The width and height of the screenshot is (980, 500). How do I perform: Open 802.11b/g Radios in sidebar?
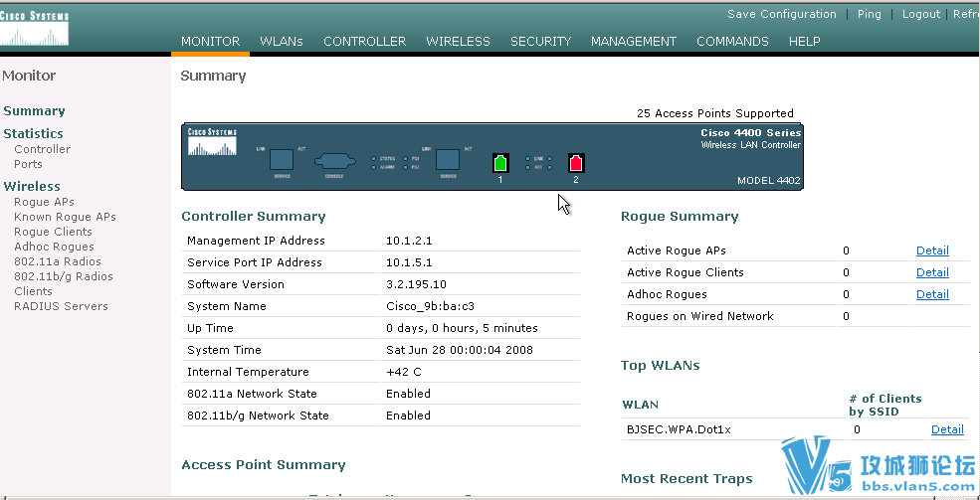64,276
